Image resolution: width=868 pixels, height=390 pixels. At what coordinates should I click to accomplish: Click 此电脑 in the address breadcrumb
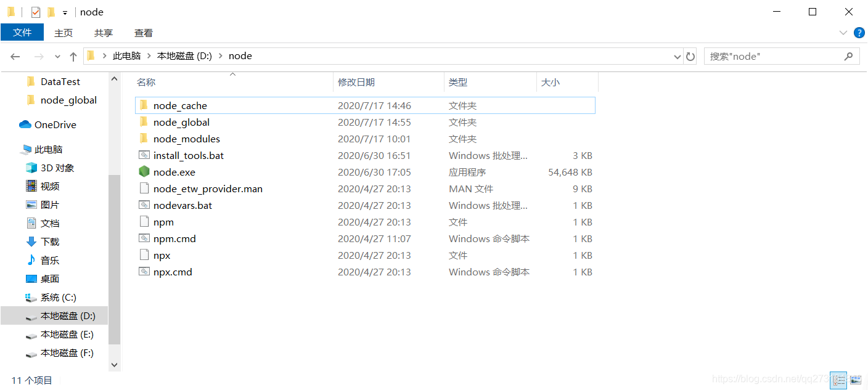[126, 55]
